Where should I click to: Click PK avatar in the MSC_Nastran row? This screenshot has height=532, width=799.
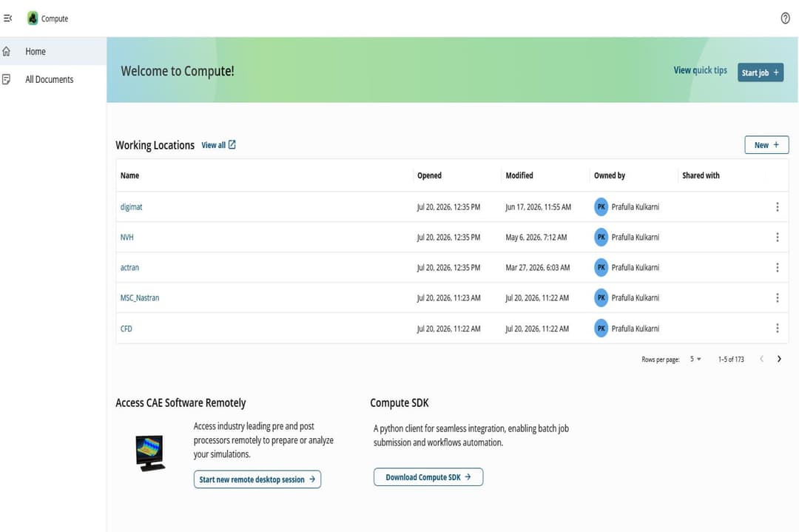[601, 297]
